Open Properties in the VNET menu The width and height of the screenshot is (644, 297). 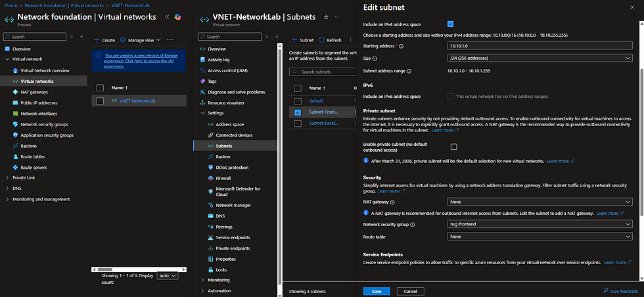pos(225,259)
